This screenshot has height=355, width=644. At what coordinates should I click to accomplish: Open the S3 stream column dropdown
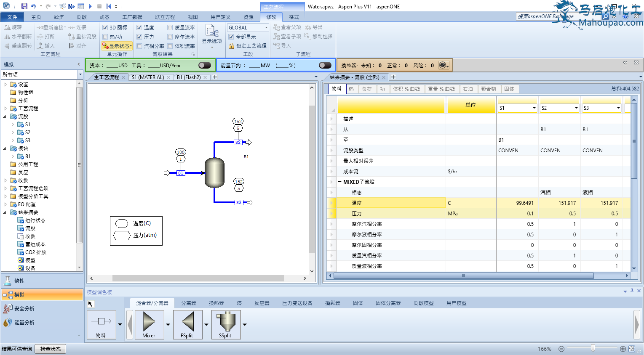618,108
